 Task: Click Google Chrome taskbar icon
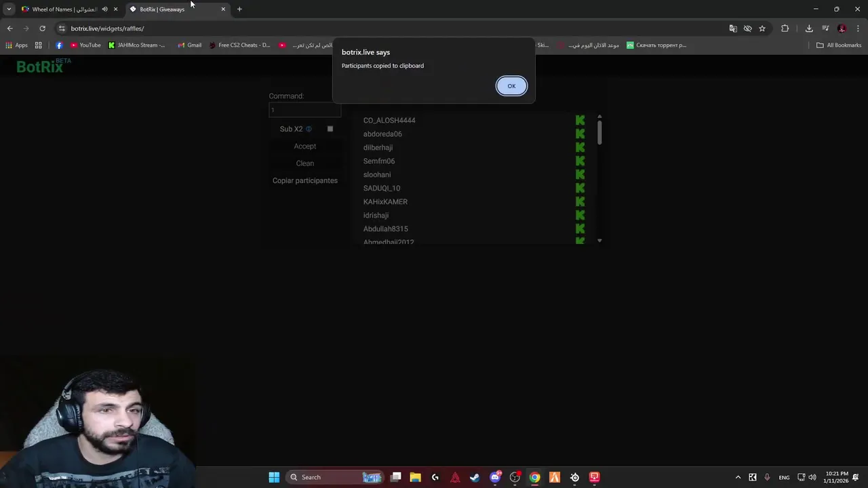534,477
